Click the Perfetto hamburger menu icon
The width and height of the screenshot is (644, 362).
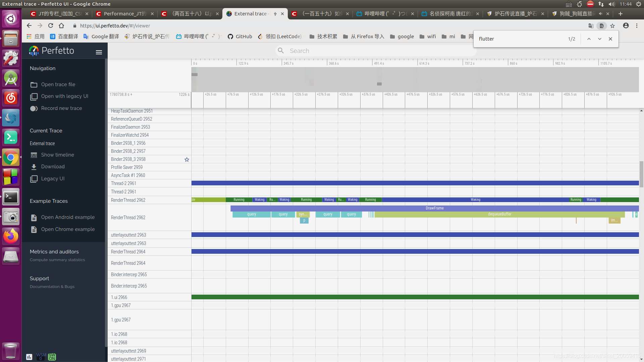[99, 52]
